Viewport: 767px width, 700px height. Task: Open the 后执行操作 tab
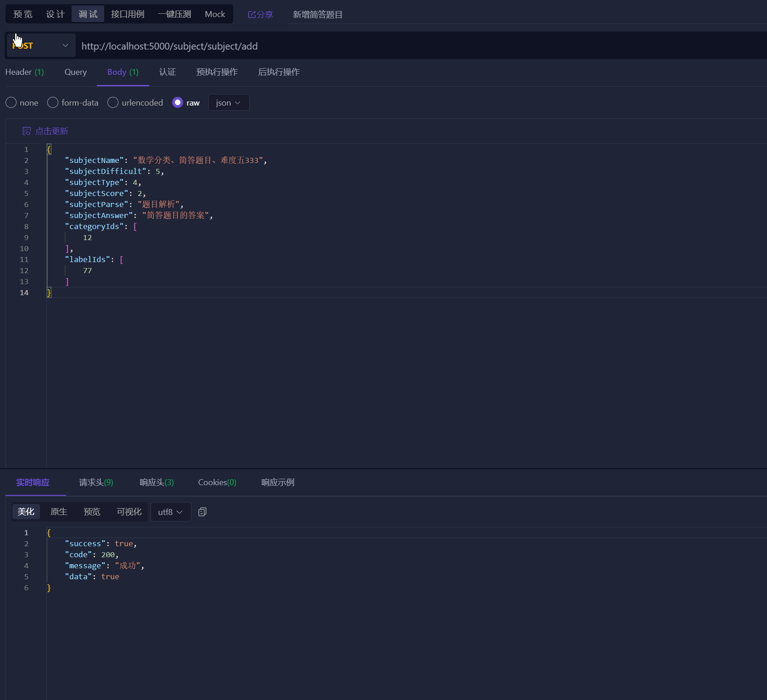tap(279, 72)
